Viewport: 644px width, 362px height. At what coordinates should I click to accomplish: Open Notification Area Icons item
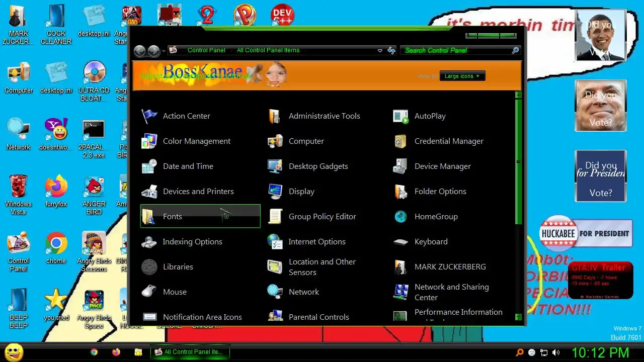click(192, 317)
